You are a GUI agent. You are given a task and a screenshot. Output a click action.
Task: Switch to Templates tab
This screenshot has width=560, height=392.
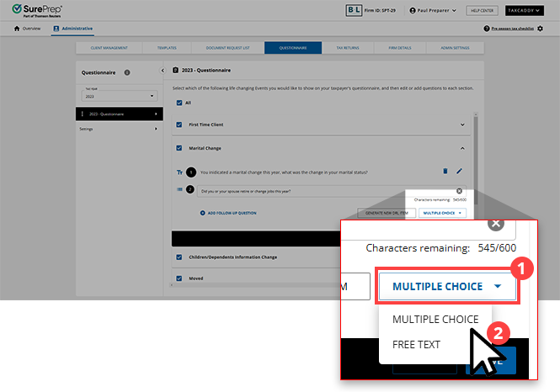coord(167,48)
